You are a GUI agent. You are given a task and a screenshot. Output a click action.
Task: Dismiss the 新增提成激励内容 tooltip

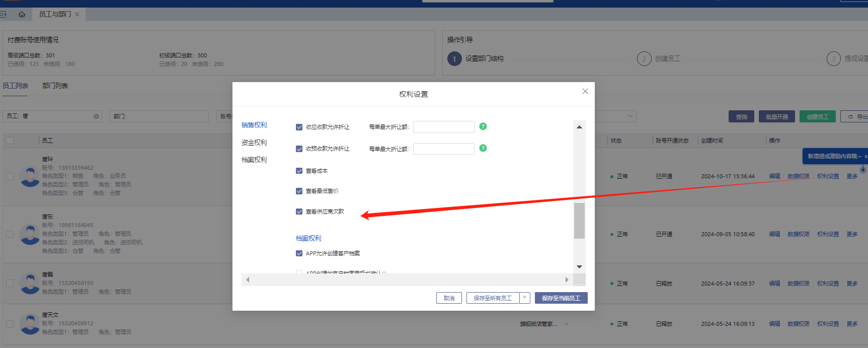click(865, 157)
